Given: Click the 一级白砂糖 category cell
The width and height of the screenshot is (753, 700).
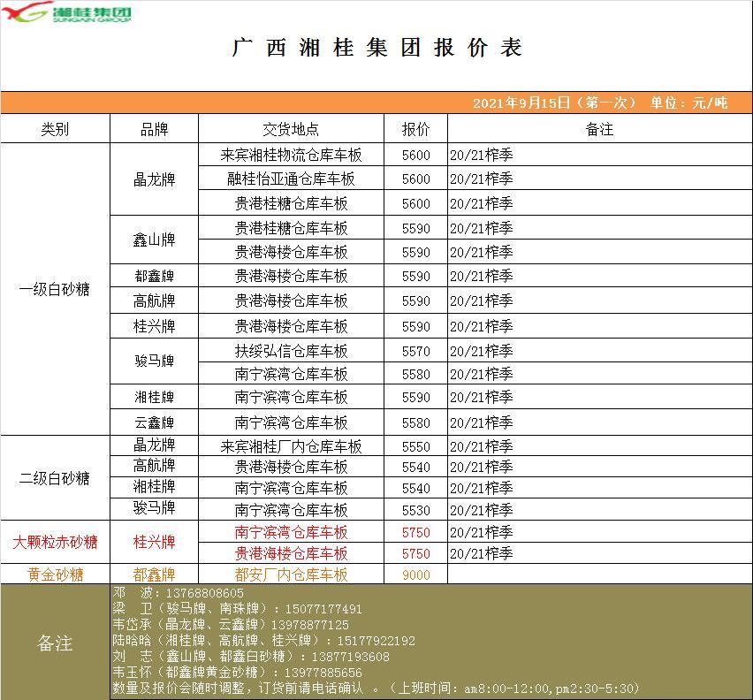Looking at the screenshot, I should (x=55, y=289).
